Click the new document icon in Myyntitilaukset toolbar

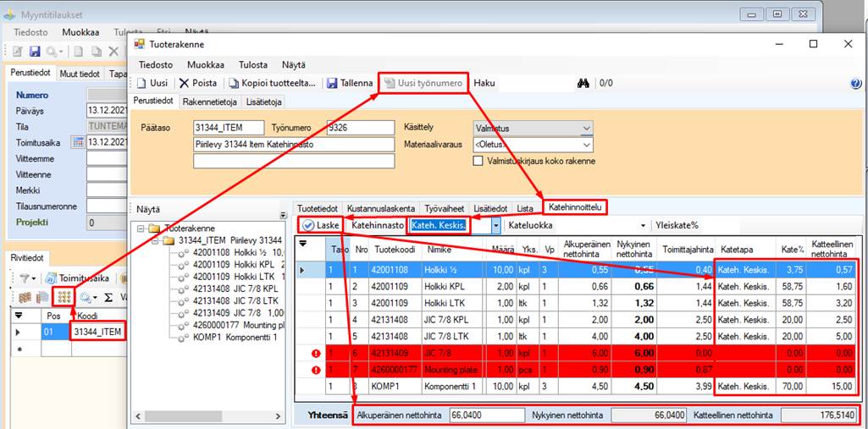(79, 52)
